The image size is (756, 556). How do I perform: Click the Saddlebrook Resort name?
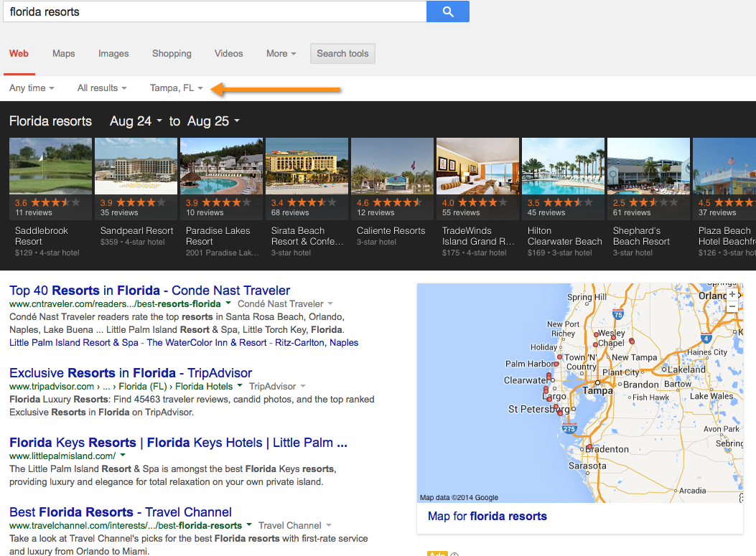[42, 236]
